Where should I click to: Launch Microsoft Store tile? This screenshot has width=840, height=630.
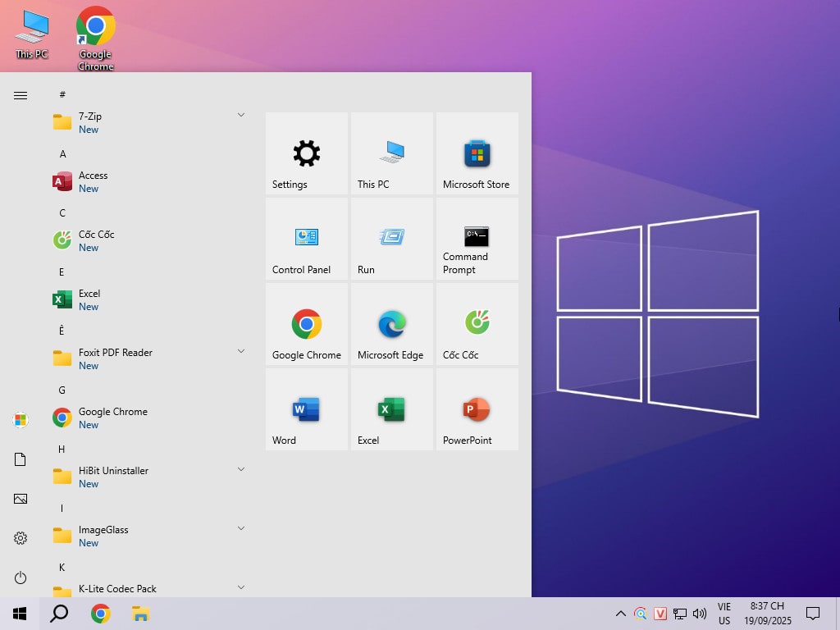tap(477, 153)
